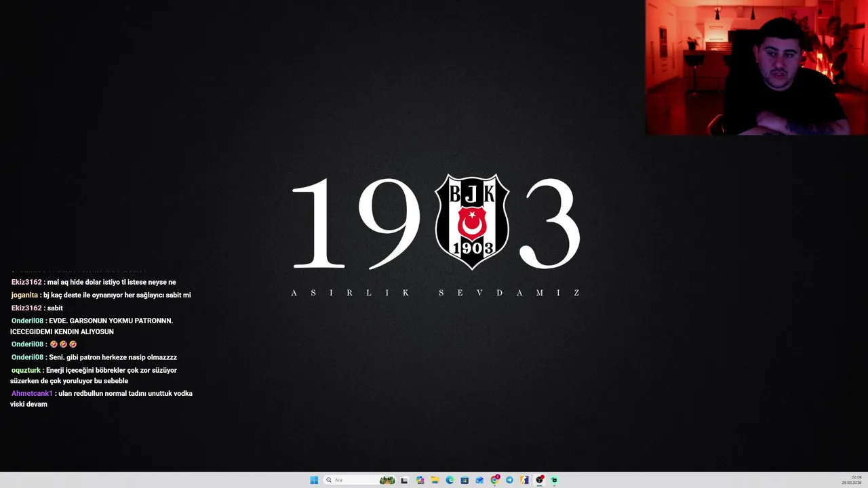Screen dimensions: 868x488
Task: Click the streamer webcam overlay
Action: tap(757, 67)
